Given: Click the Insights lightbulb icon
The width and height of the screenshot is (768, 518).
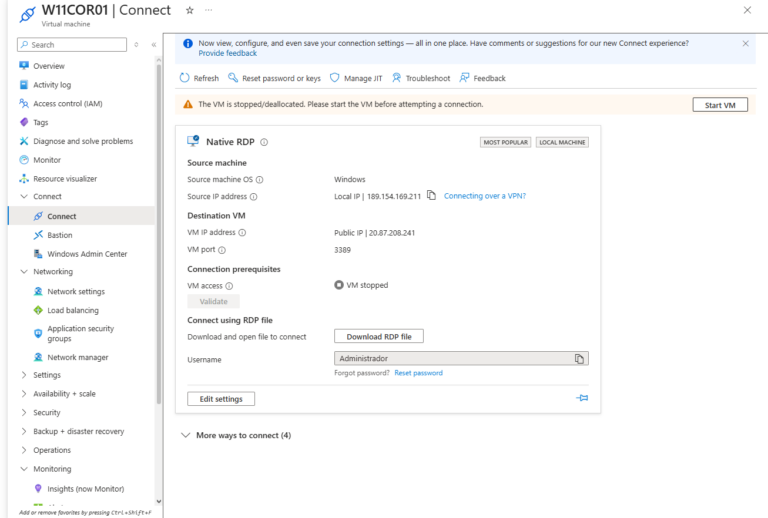Looking at the screenshot, I should [x=38, y=488].
